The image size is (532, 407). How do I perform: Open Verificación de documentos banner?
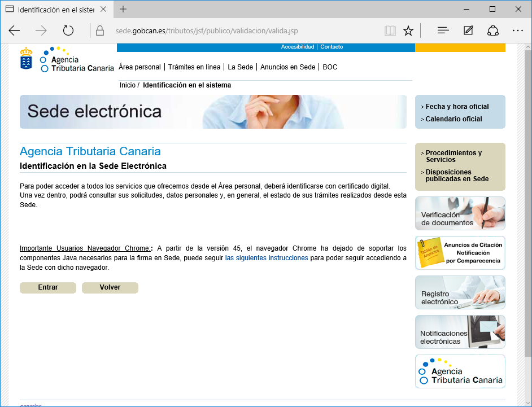pyautogui.click(x=460, y=213)
